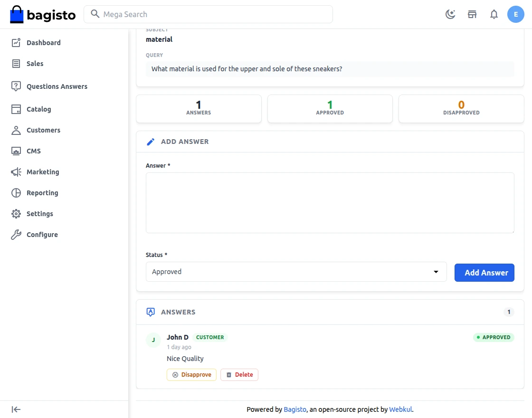The image size is (532, 418).
Task: Expand the Status dropdown showing Approved
Action: point(296,272)
